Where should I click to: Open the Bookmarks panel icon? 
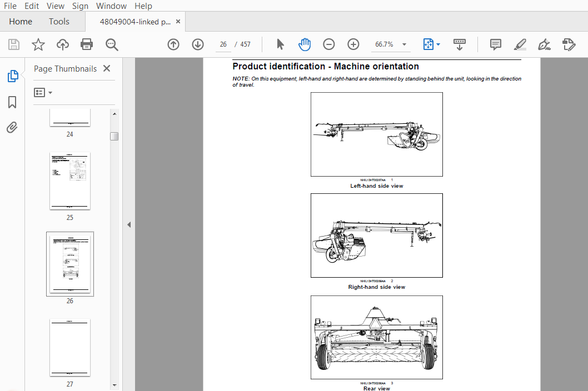coord(12,102)
